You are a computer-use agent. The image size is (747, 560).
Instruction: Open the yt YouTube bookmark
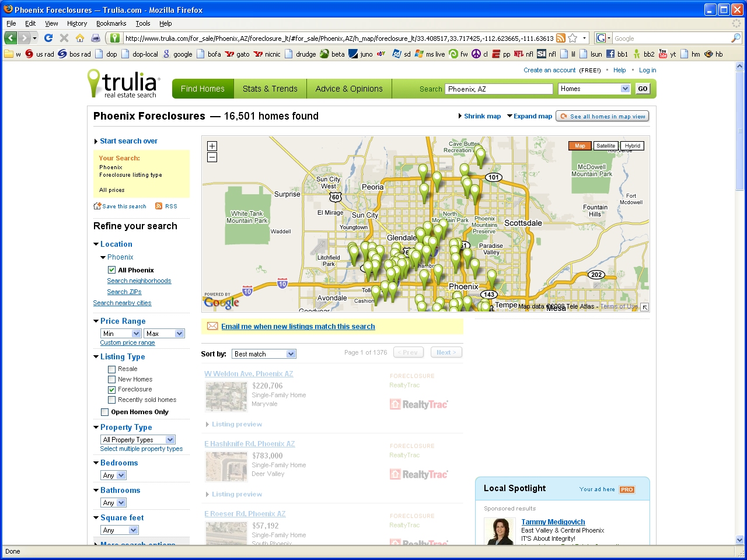668,54
